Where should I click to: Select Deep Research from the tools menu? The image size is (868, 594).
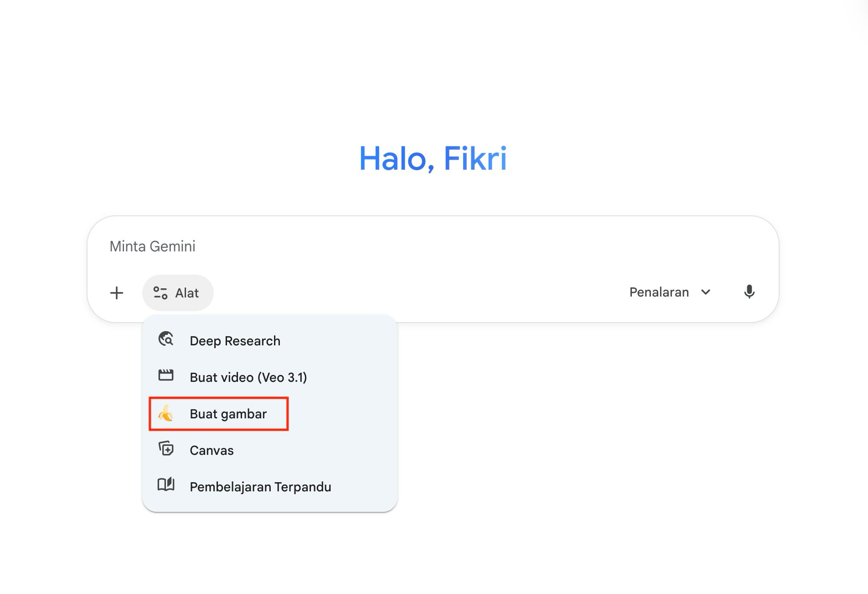click(x=235, y=341)
